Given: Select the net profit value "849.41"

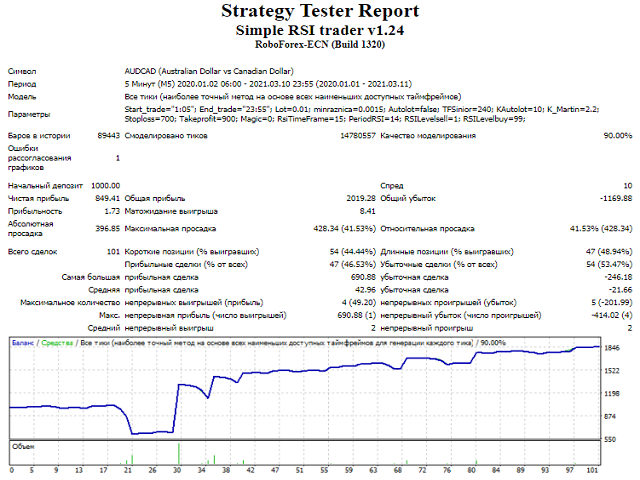Looking at the screenshot, I should pyautogui.click(x=108, y=198).
